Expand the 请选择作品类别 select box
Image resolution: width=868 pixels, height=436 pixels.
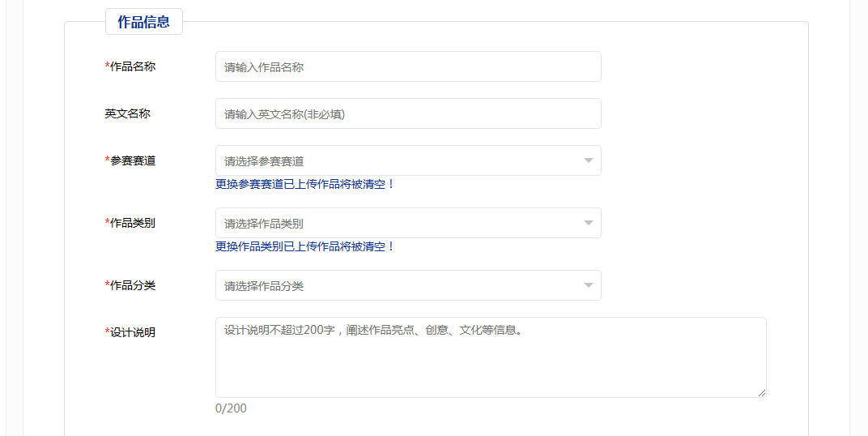pos(397,223)
